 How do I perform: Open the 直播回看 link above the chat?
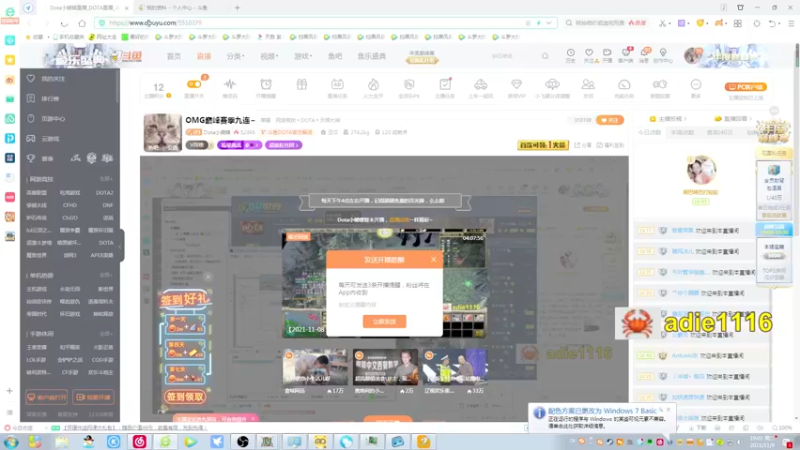click(x=734, y=119)
